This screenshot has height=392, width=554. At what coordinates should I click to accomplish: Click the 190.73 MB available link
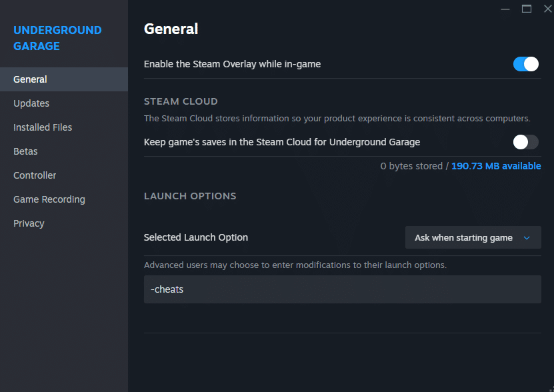coord(496,166)
